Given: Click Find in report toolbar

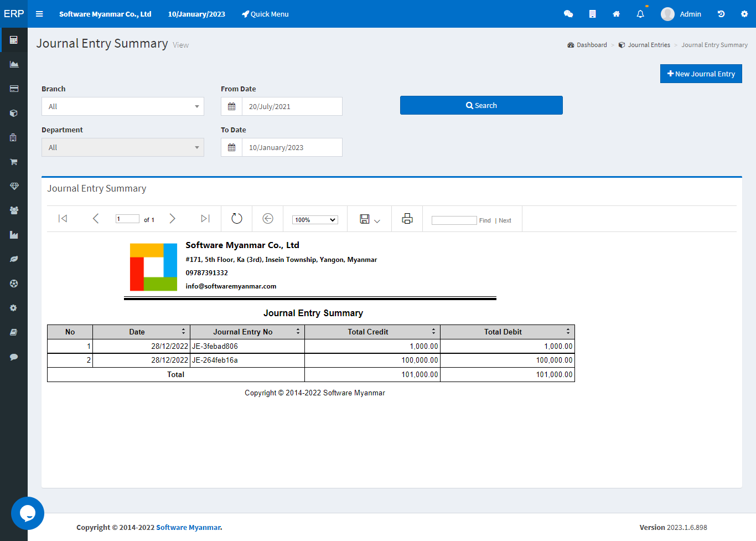Looking at the screenshot, I should (485, 220).
